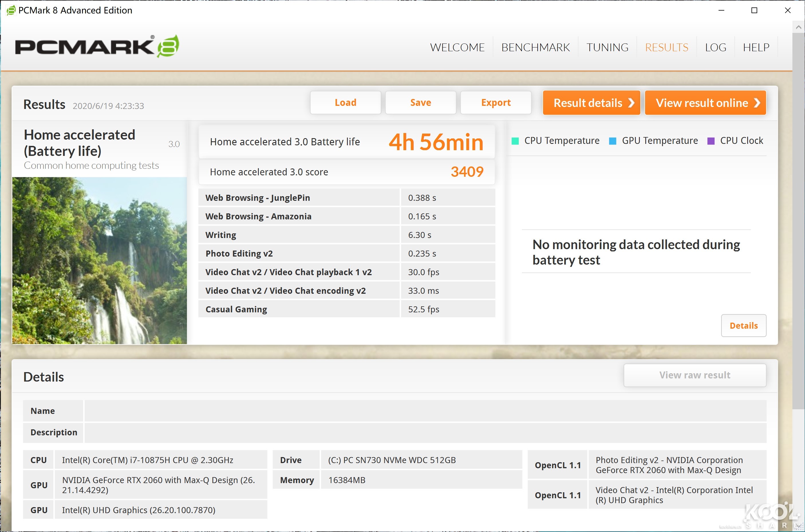The width and height of the screenshot is (805, 532).
Task: Export the benchmark results
Action: coord(495,102)
